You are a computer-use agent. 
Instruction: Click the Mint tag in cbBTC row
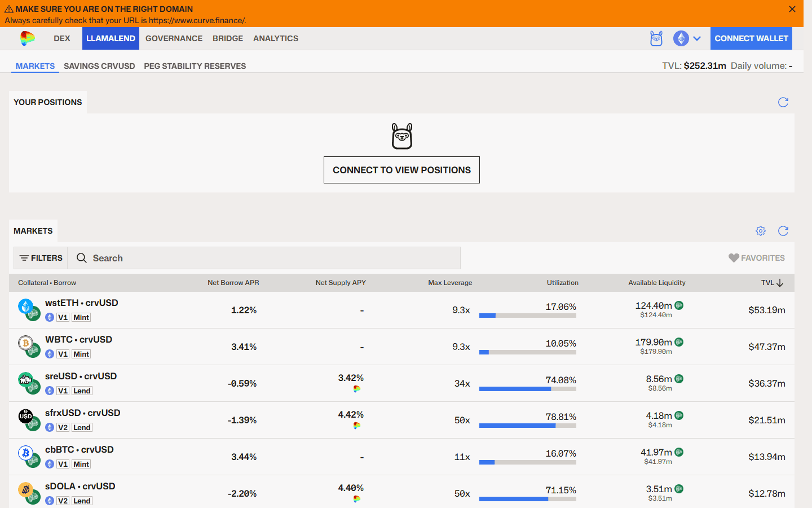click(81, 464)
